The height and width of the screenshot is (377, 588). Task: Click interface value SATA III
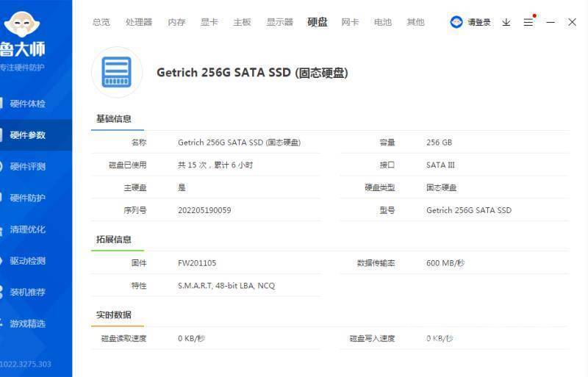(x=440, y=165)
